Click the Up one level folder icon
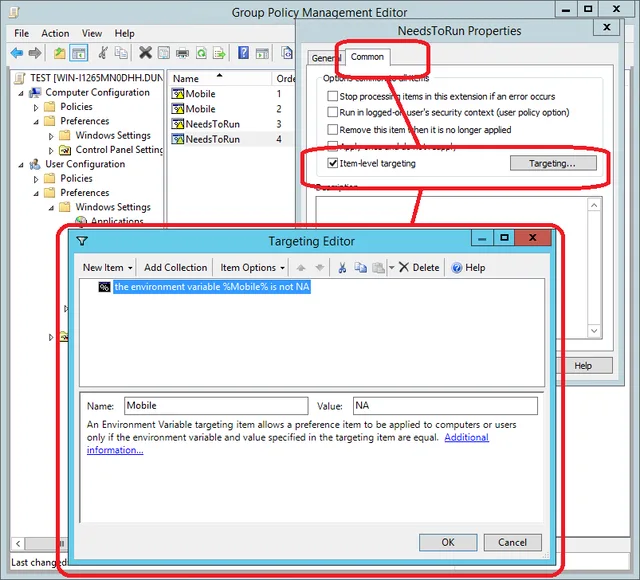Viewport: 640px width, 580px height. click(x=60, y=53)
